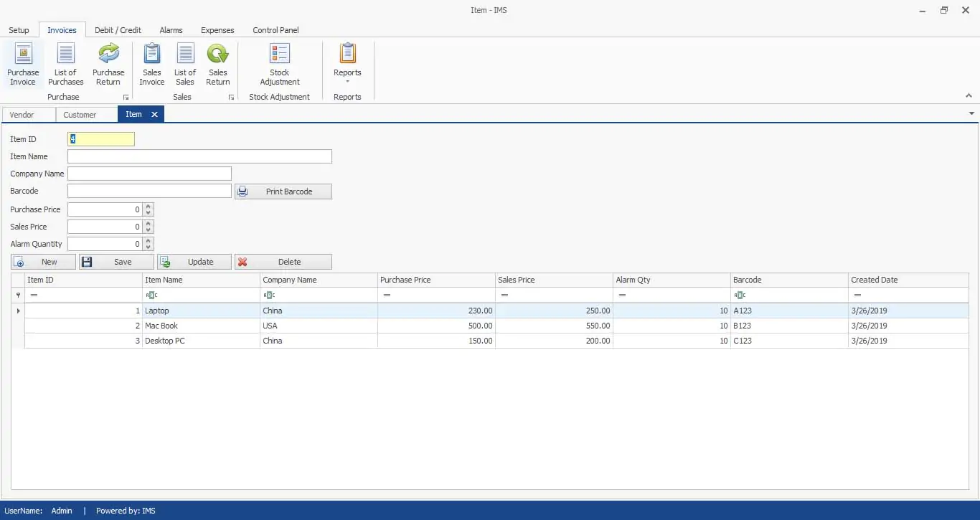Switch to the Customer document tab

[x=80, y=115]
